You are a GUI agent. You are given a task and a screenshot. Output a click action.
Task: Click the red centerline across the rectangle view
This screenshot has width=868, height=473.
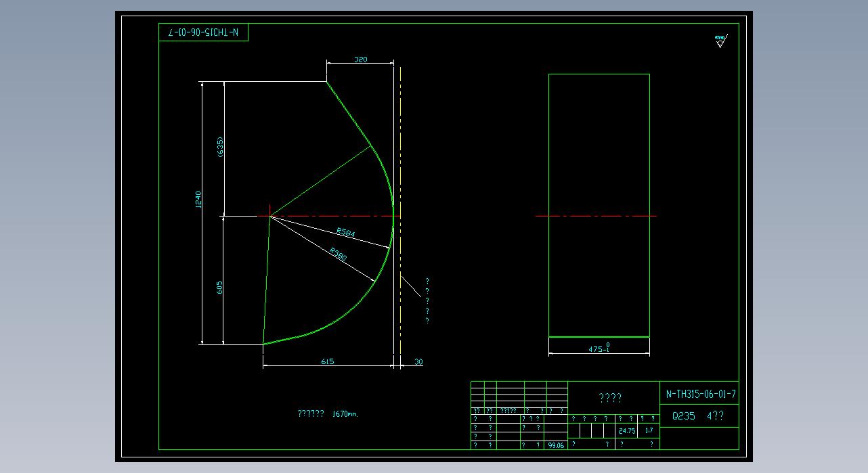point(596,216)
